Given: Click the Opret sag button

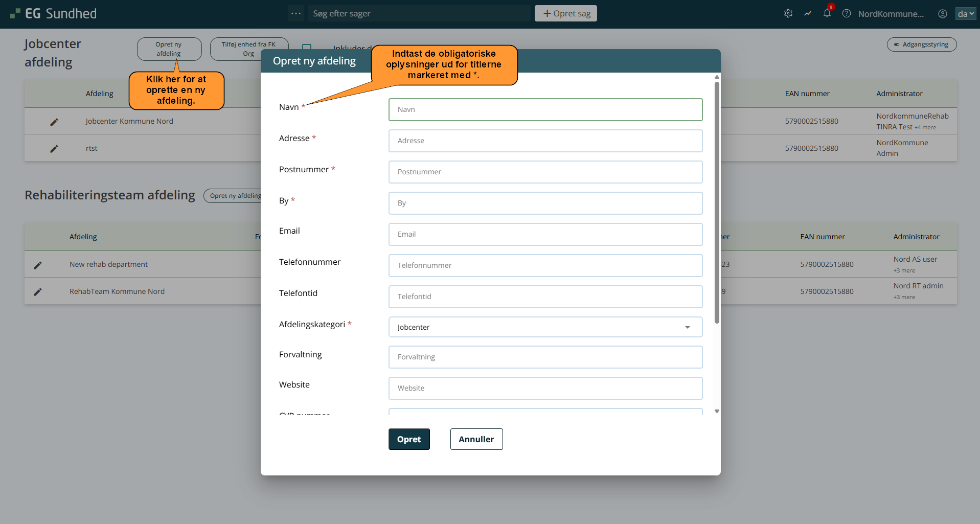Looking at the screenshot, I should coord(565,13).
